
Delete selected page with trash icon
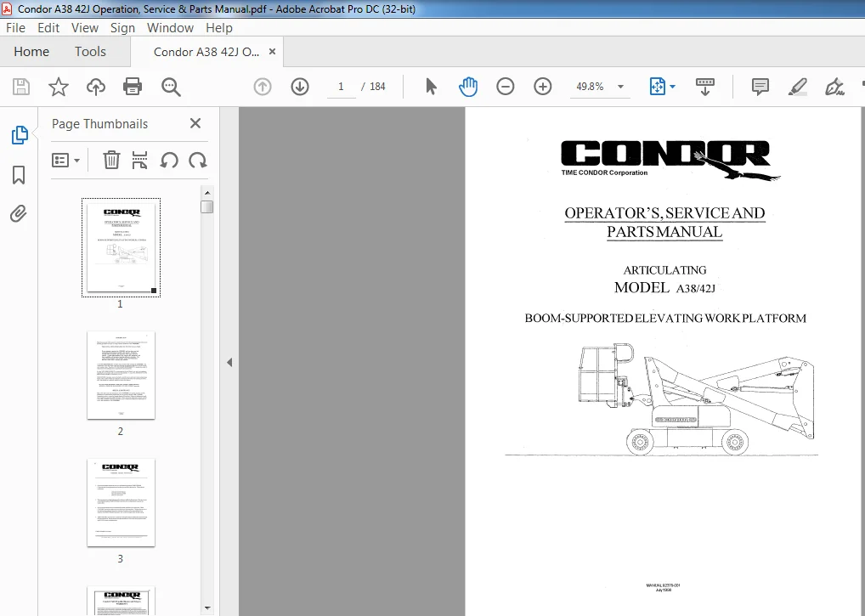click(x=111, y=161)
